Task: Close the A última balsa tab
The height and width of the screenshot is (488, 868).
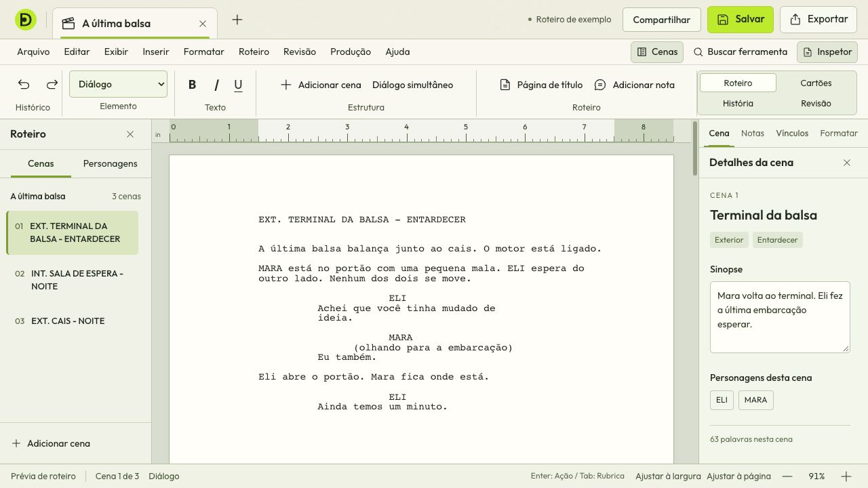Action: (203, 24)
